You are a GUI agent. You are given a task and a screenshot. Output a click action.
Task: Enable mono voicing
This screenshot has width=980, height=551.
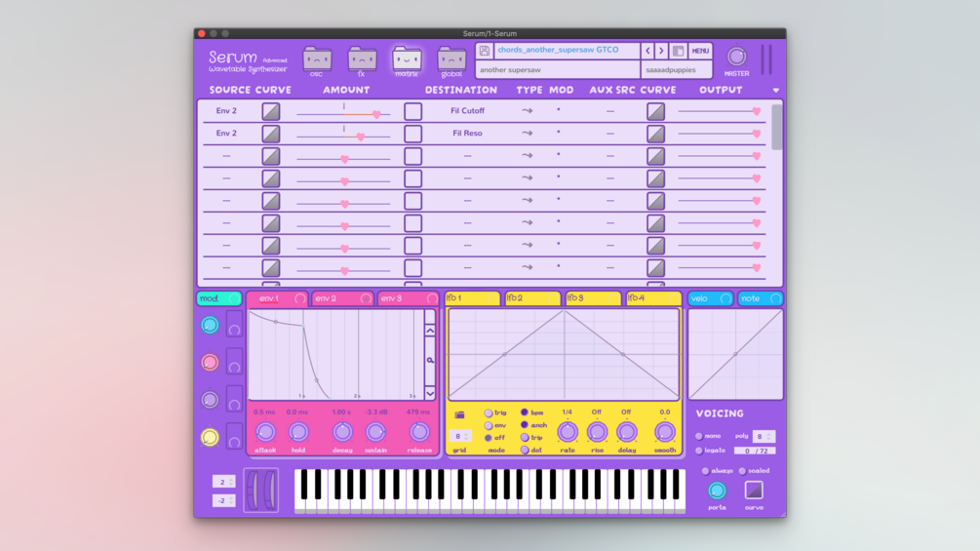point(699,436)
